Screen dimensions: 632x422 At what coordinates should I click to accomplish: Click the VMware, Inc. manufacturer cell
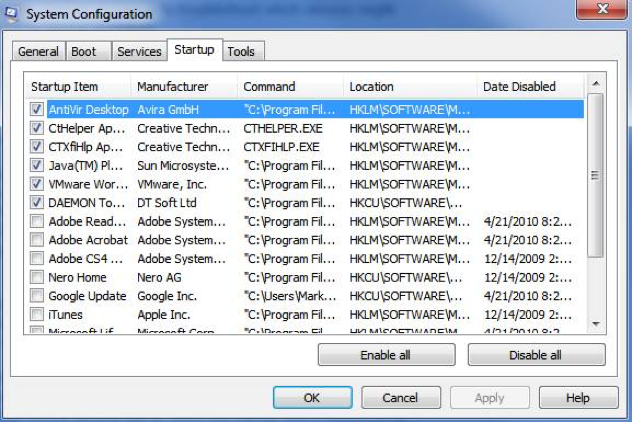click(x=172, y=184)
